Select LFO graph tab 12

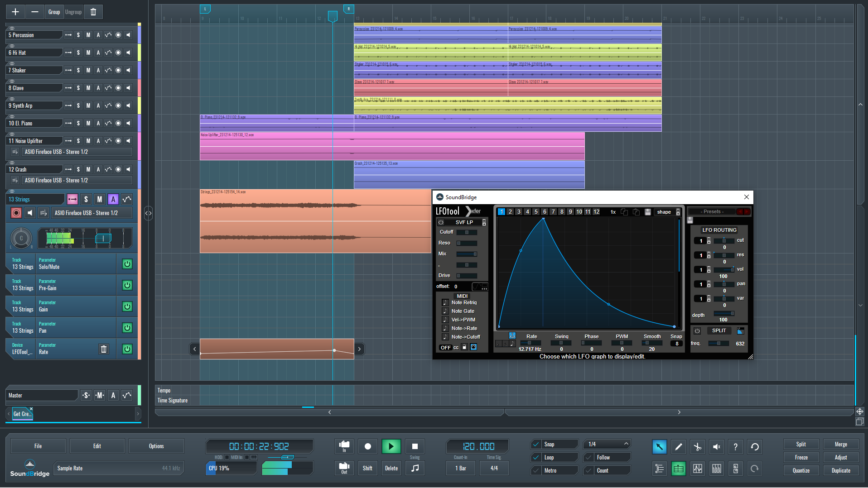(596, 212)
